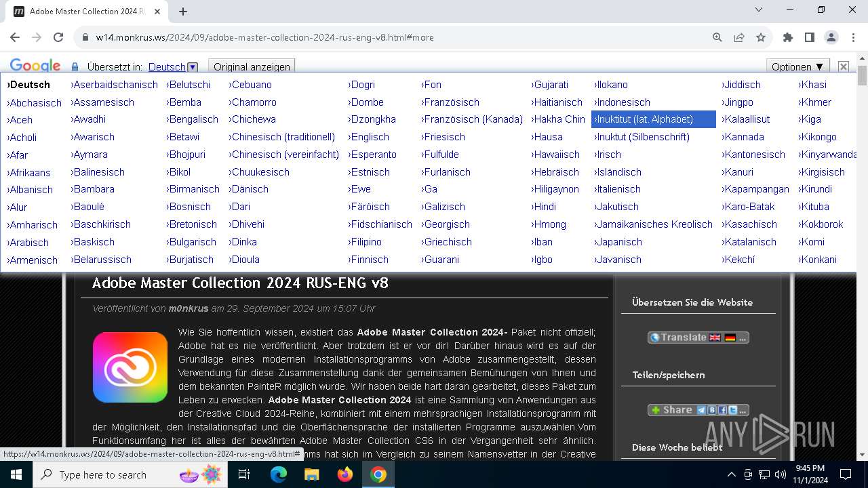Open the volume control icon
Image resolution: width=868 pixels, height=488 pixels.
tap(781, 474)
